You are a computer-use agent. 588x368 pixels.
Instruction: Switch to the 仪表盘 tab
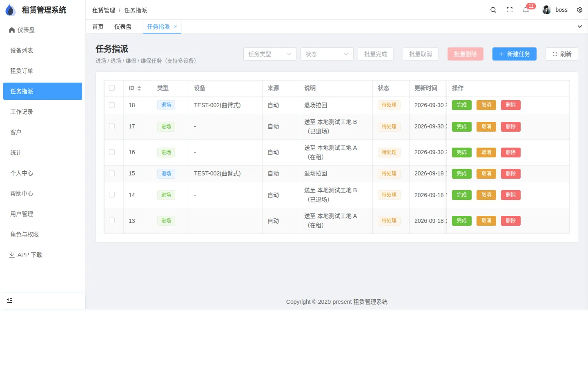click(x=123, y=27)
